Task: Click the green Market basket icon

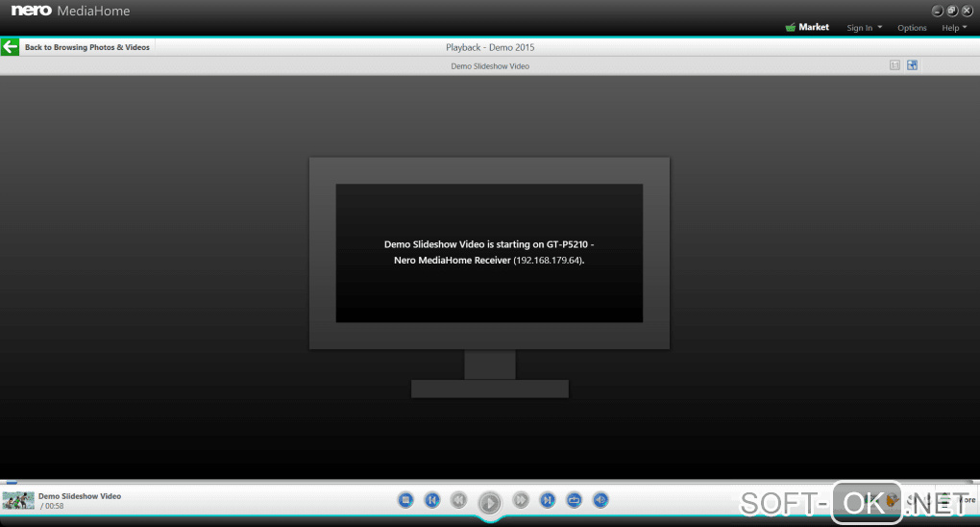Action: 791,27
